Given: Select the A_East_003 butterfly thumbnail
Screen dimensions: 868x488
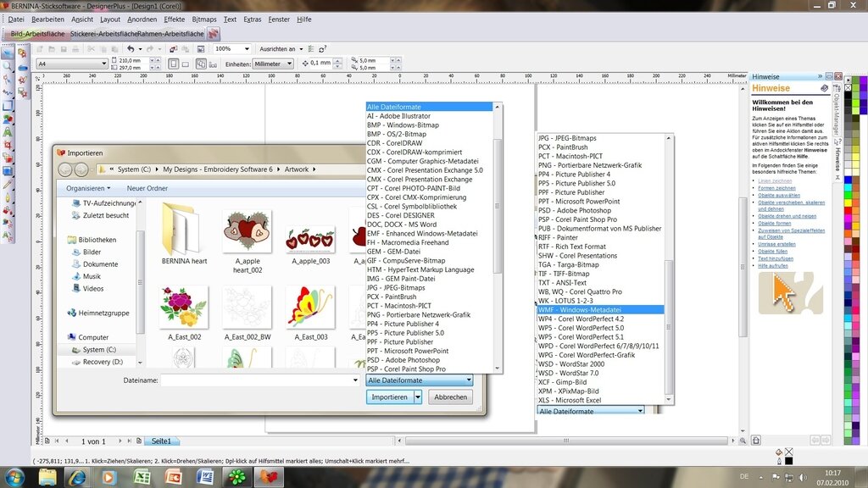Looking at the screenshot, I should (x=310, y=308).
